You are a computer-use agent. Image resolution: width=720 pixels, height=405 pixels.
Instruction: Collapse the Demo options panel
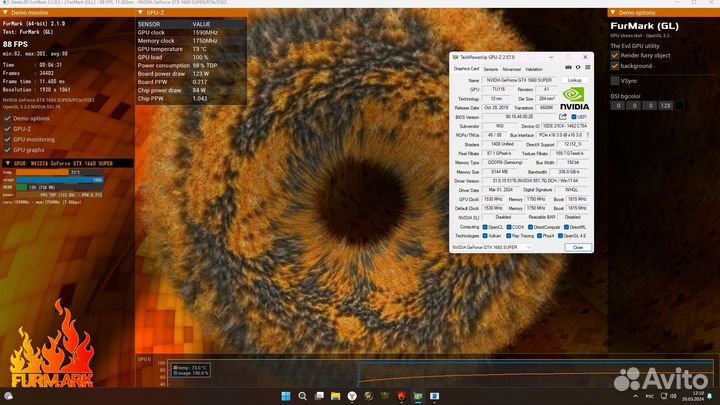point(613,12)
